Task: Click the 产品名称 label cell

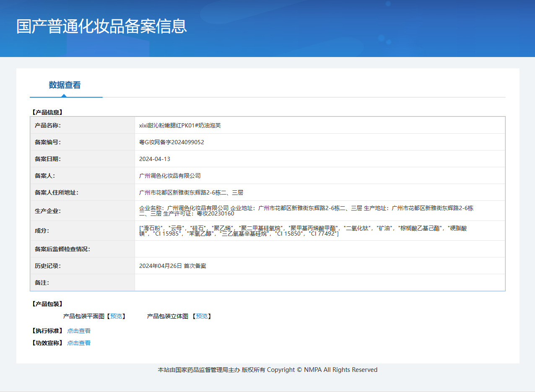Action: click(x=83, y=125)
